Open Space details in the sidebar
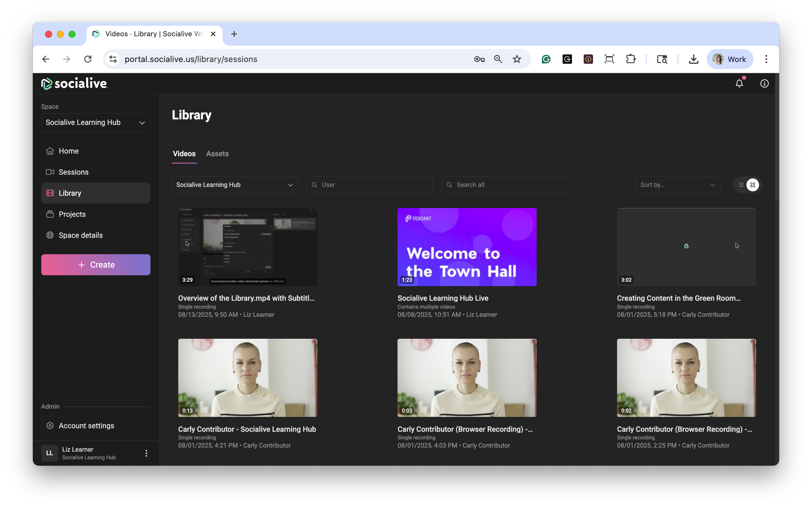 (x=80, y=235)
